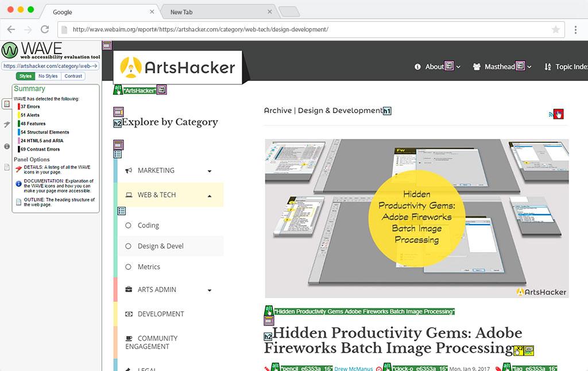588x371 pixels.
Task: Select the No Styles tab in WAVE
Action: [48, 76]
